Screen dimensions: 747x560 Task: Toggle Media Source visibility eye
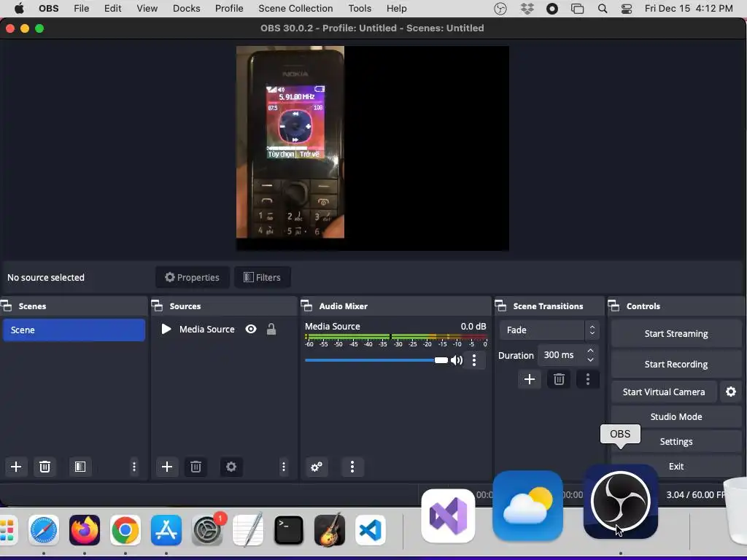click(251, 329)
